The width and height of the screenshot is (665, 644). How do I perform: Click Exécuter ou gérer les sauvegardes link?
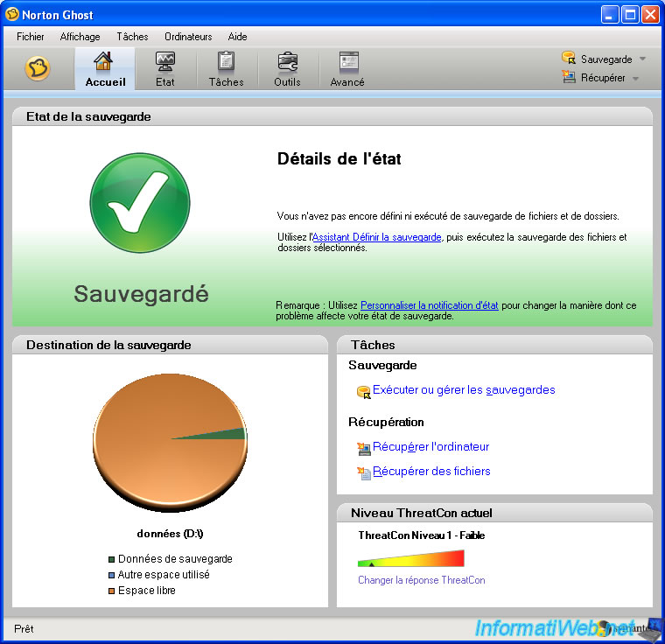point(464,390)
